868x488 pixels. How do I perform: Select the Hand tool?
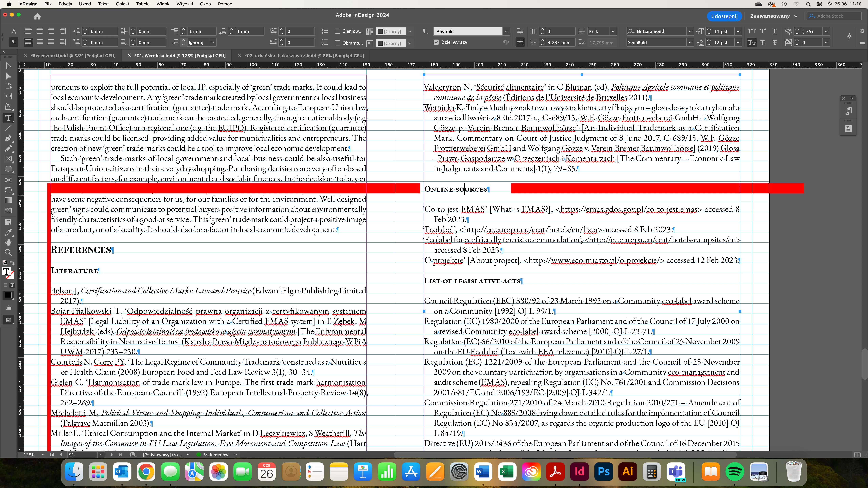(8, 242)
